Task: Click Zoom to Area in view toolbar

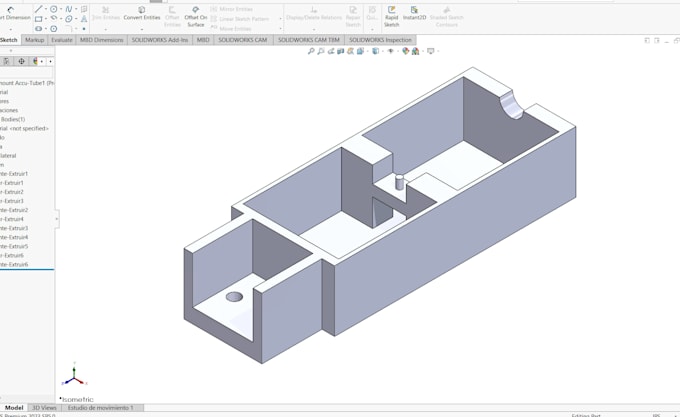Action: coord(320,51)
